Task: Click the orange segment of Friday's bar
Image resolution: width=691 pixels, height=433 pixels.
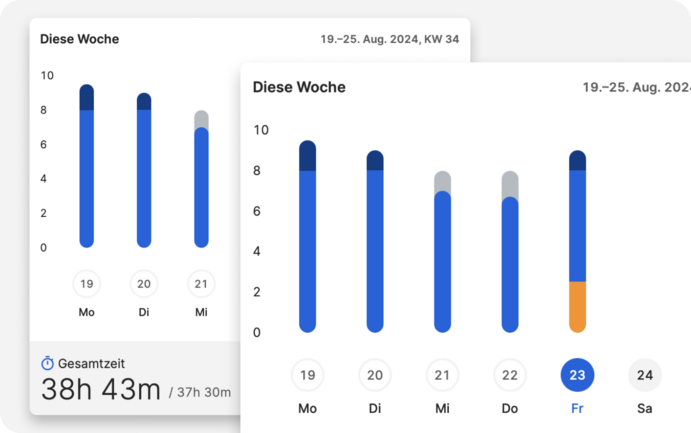Action: click(x=577, y=306)
